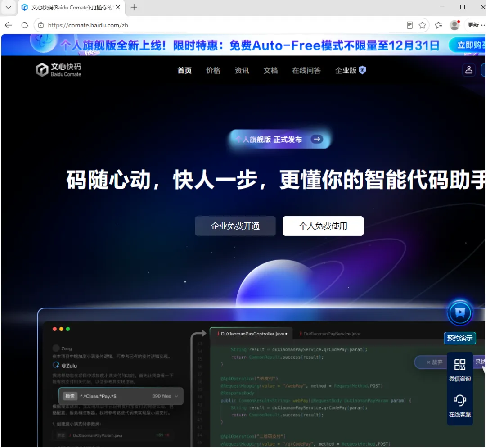The image size is (486, 448).
Task: Click the 预约演示 button
Action: 460,338
